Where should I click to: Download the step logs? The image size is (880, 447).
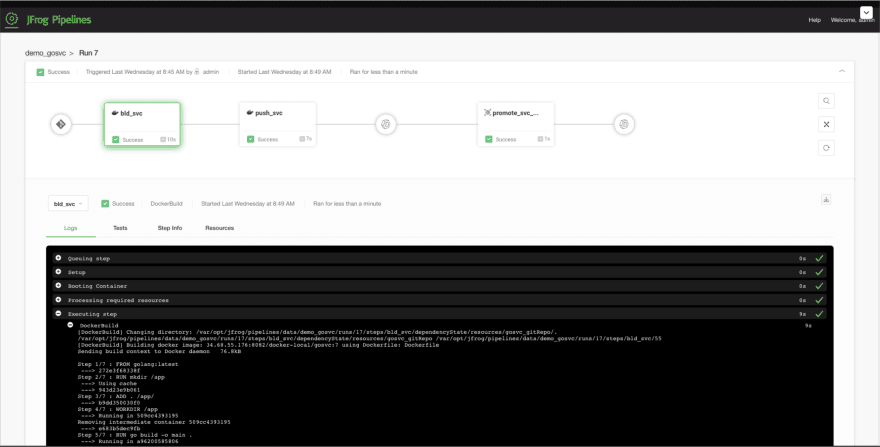826,199
